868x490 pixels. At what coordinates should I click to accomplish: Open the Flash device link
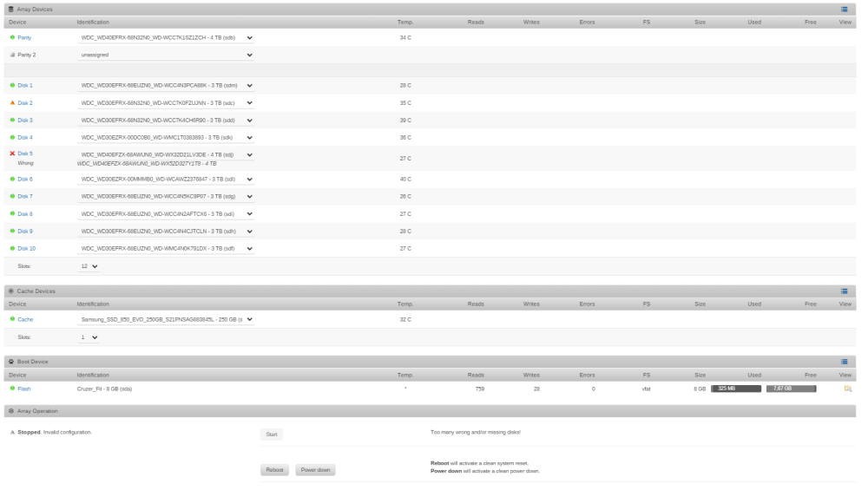pyautogui.click(x=24, y=389)
